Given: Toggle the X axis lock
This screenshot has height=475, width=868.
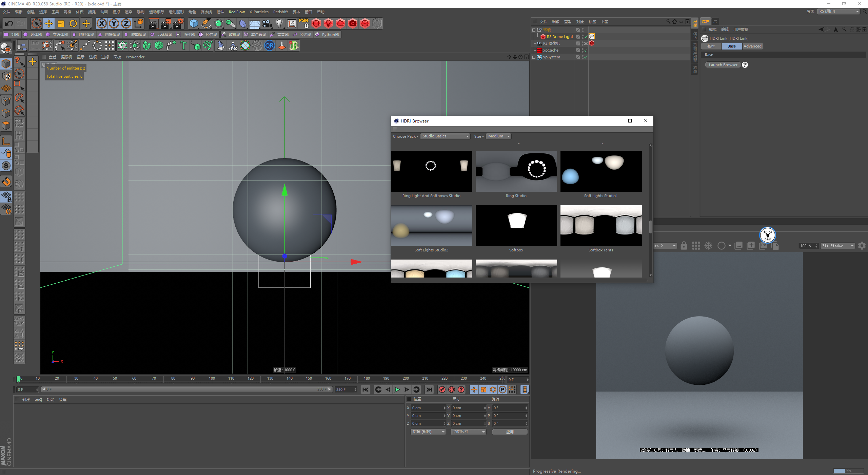Looking at the screenshot, I should 102,23.
